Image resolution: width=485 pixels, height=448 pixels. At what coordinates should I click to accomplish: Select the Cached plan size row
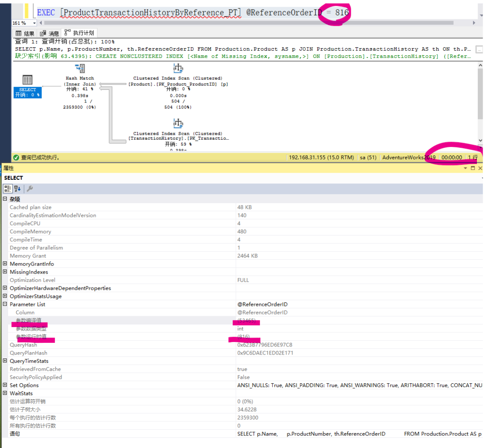[242, 207]
